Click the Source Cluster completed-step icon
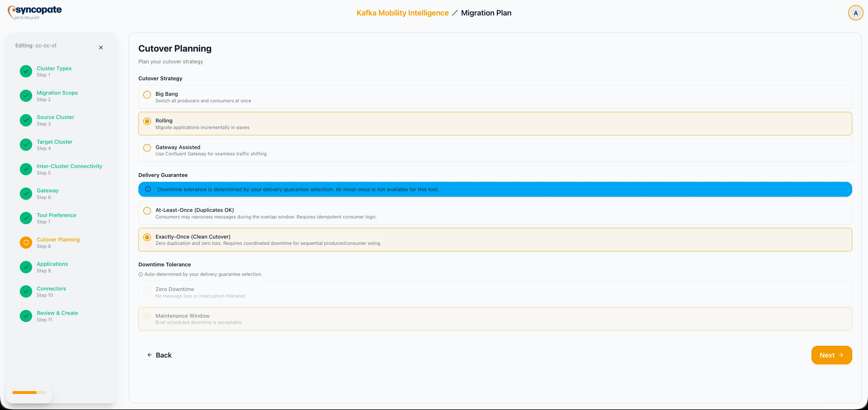Viewport: 868px width, 410px height. pyautogui.click(x=26, y=120)
